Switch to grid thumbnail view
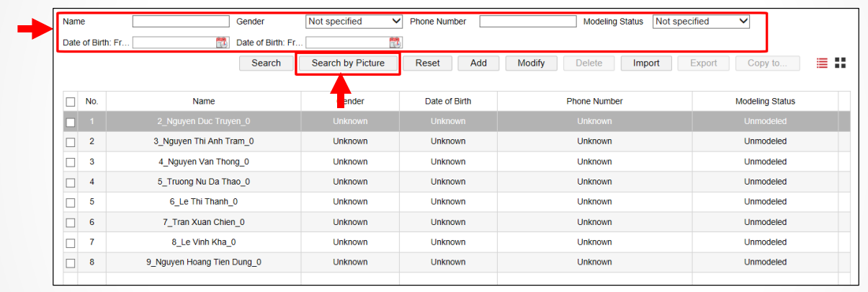 tap(840, 63)
